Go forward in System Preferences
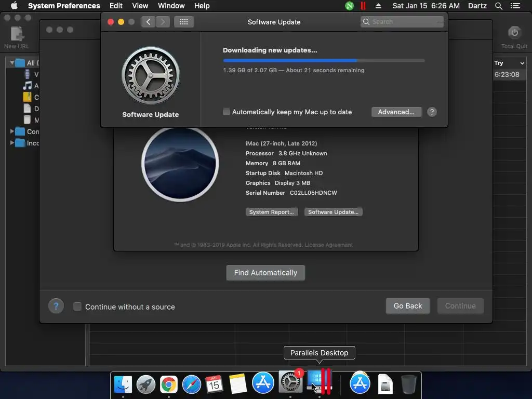Viewport: 532px width, 399px height. [163, 22]
